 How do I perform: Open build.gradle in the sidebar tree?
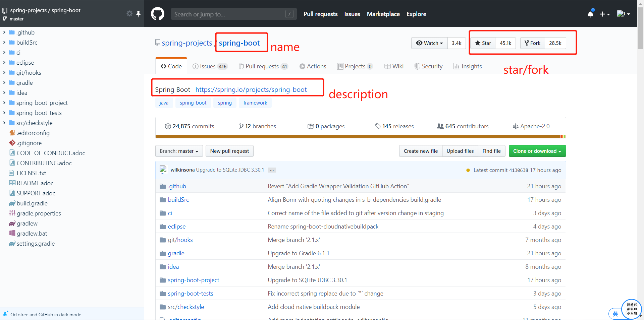pos(32,203)
